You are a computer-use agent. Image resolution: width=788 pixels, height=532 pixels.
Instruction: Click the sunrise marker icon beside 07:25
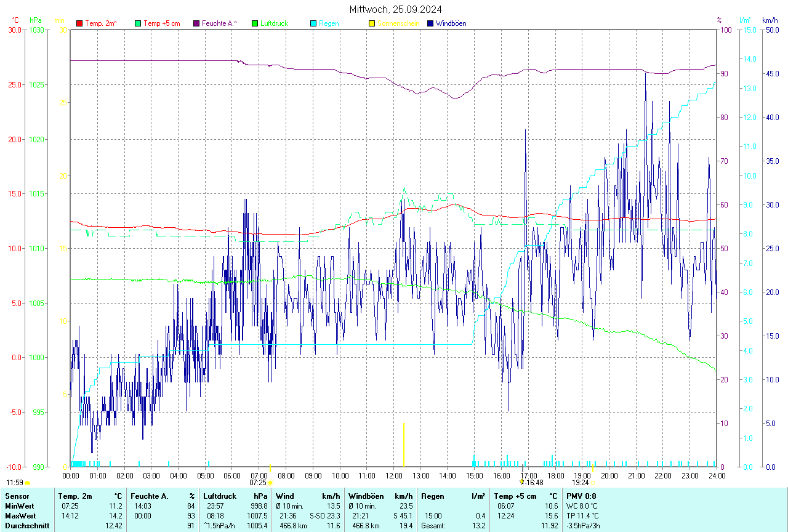[270, 483]
